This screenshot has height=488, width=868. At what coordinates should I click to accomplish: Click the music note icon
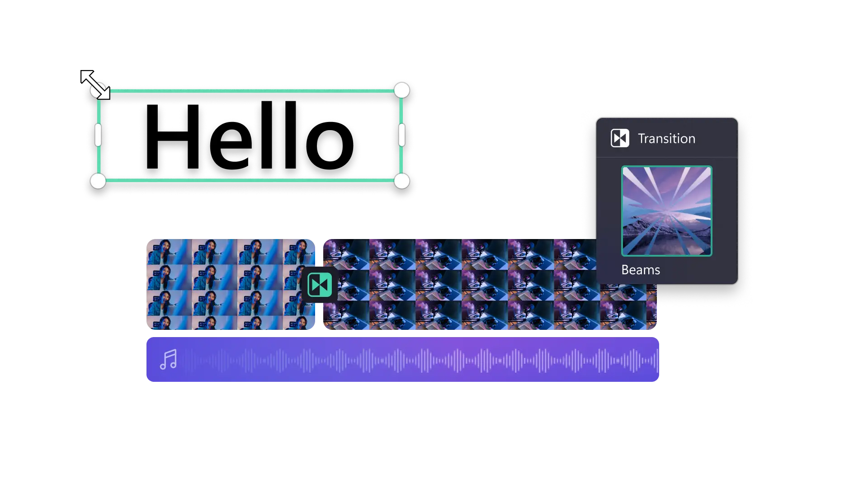169,360
